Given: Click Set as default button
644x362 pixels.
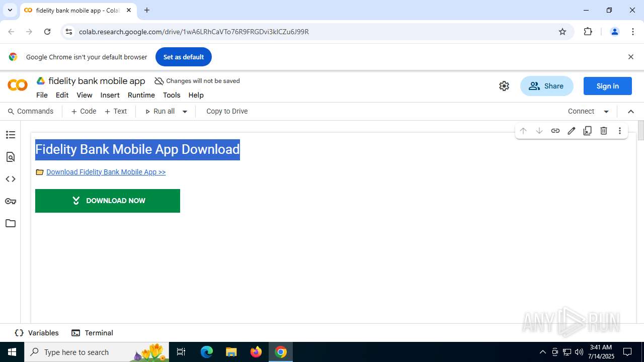Looking at the screenshot, I should (x=183, y=57).
